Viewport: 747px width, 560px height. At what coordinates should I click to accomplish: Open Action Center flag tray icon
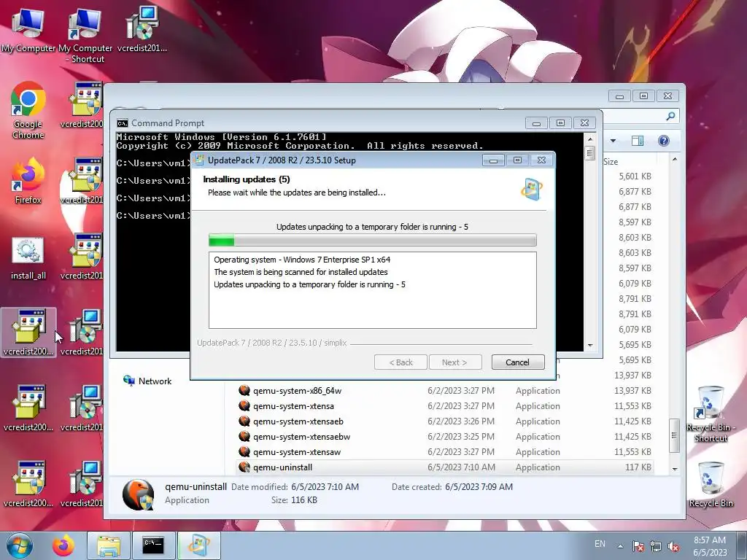click(638, 547)
